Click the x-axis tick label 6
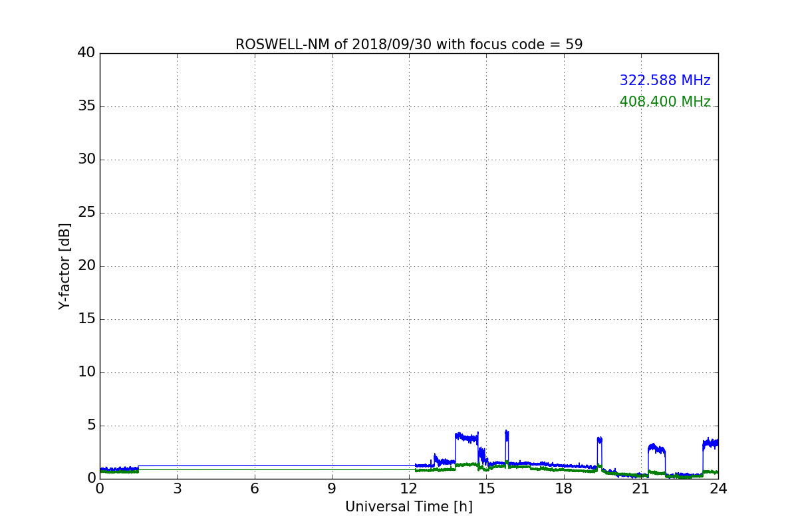The width and height of the screenshot is (798, 532). (255, 489)
